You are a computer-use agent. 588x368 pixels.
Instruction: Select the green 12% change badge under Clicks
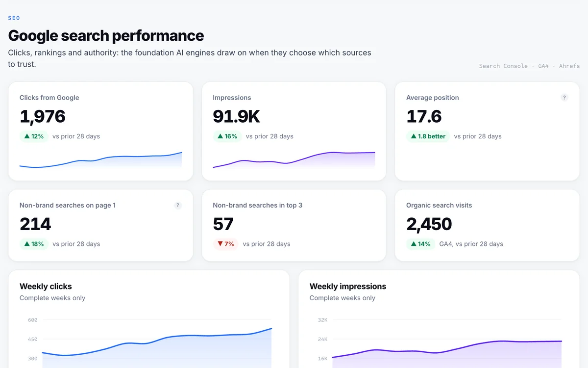tap(34, 136)
